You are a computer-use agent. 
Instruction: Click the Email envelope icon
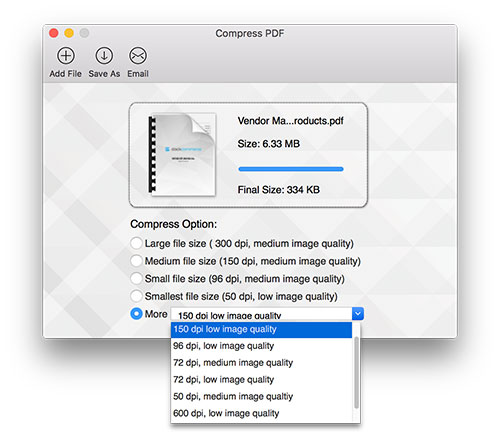coord(138,56)
